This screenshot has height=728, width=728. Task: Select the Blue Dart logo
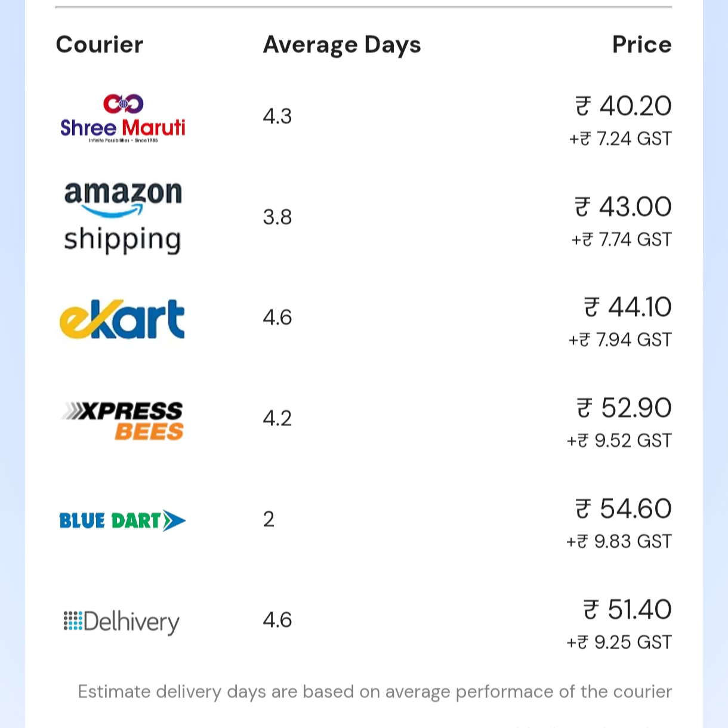tap(122, 521)
